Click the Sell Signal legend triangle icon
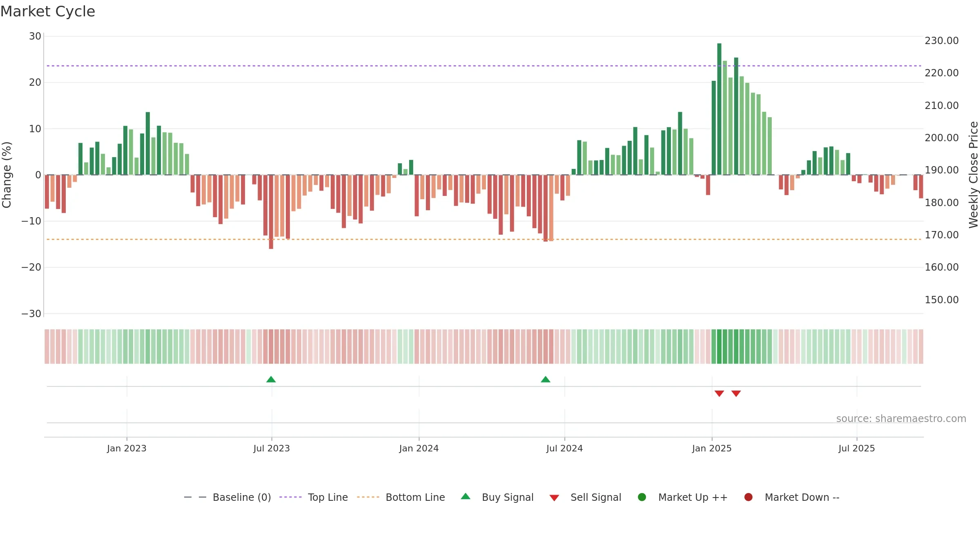 click(554, 498)
